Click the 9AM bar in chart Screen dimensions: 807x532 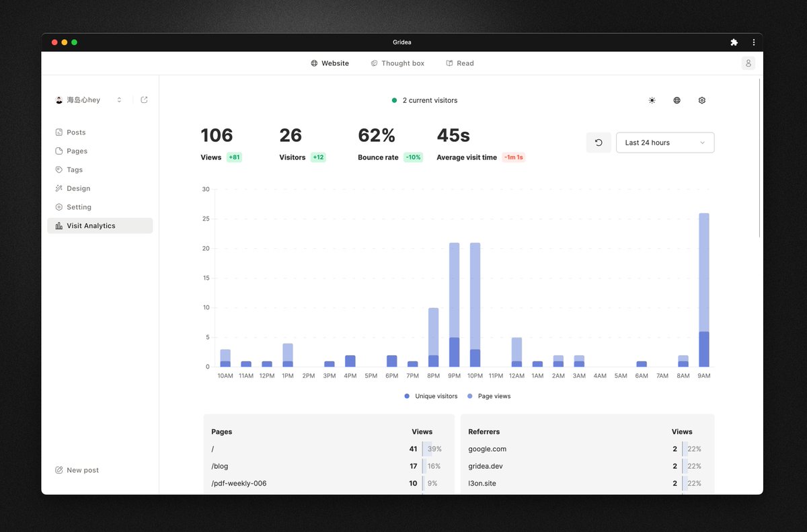(704, 290)
